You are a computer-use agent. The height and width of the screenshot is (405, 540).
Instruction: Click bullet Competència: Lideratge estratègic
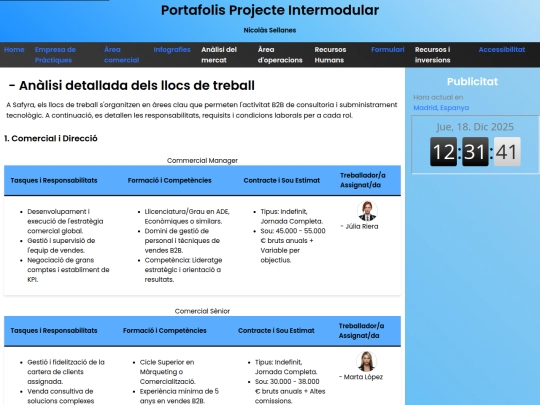[x=183, y=270]
